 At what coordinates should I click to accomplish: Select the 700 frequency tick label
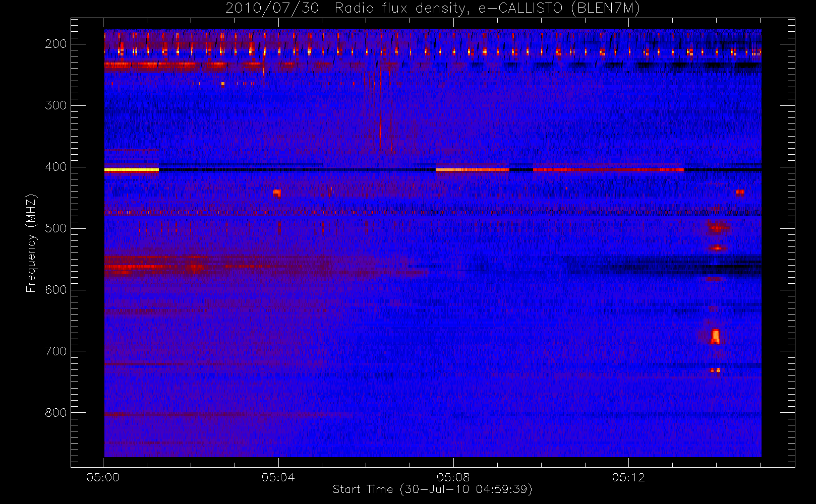point(56,351)
